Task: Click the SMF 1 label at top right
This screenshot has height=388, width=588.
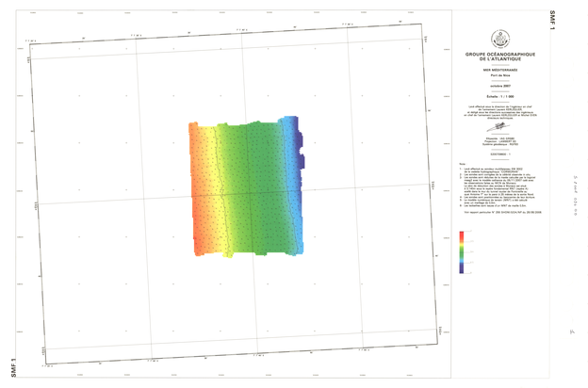Action: pyautogui.click(x=579, y=22)
